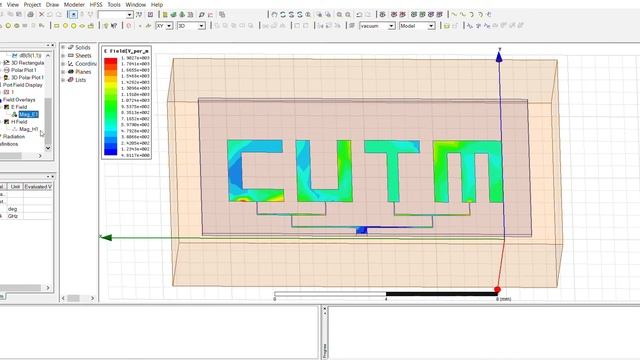Click the Print icon in the toolbar
640x360 pixels.
[x=30, y=14]
